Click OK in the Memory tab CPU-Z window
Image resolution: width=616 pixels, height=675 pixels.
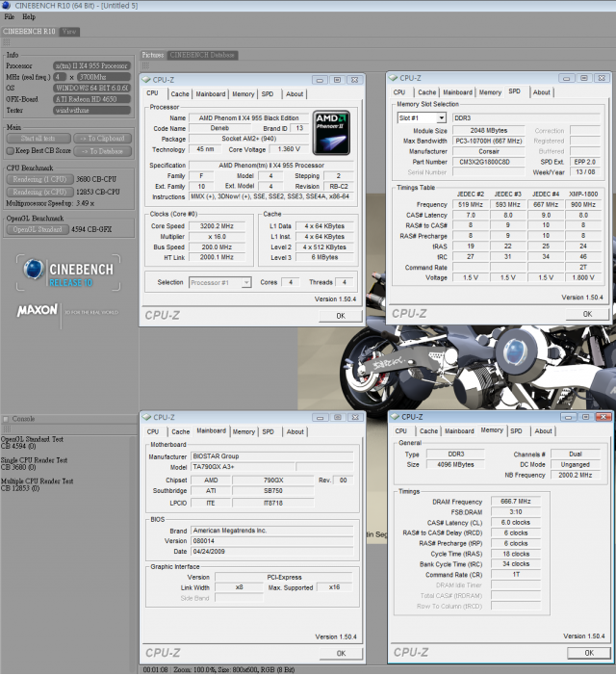589,653
